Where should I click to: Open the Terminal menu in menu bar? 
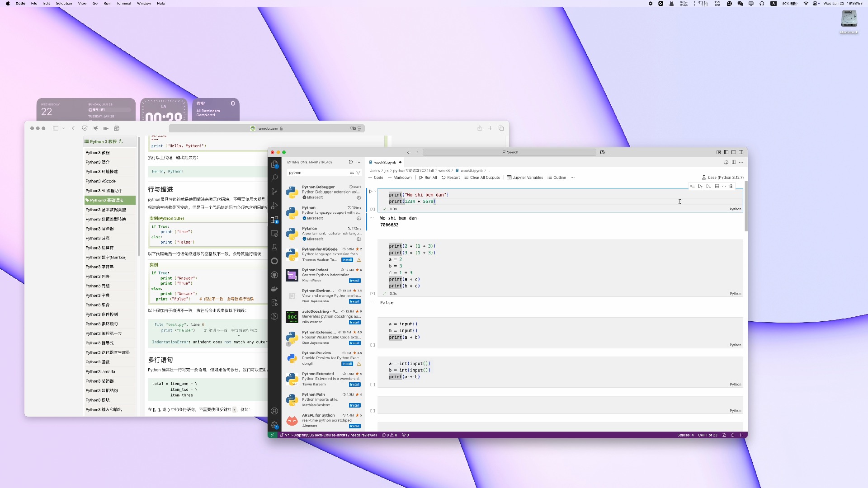[x=123, y=3]
